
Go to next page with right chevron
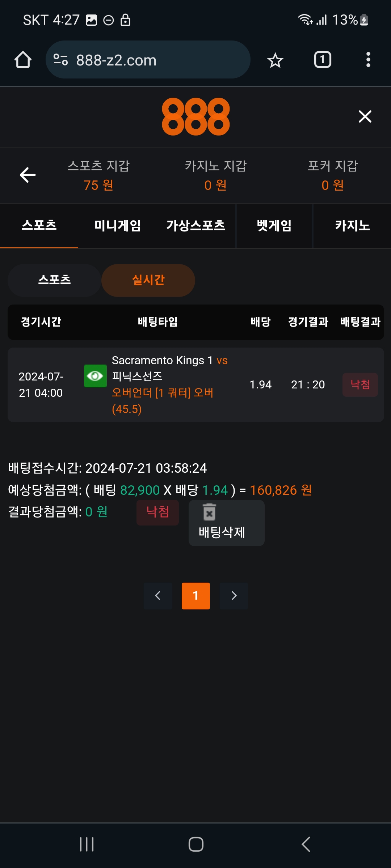click(x=234, y=596)
